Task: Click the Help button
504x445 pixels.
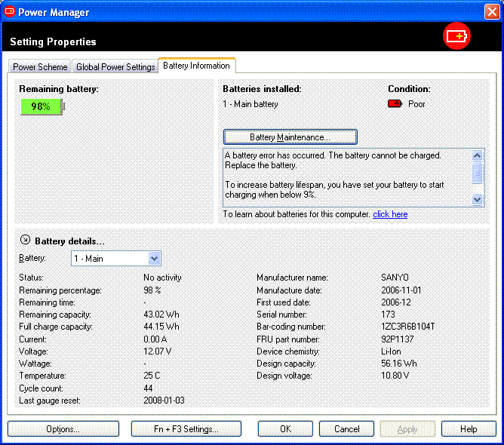Action: click(469, 429)
